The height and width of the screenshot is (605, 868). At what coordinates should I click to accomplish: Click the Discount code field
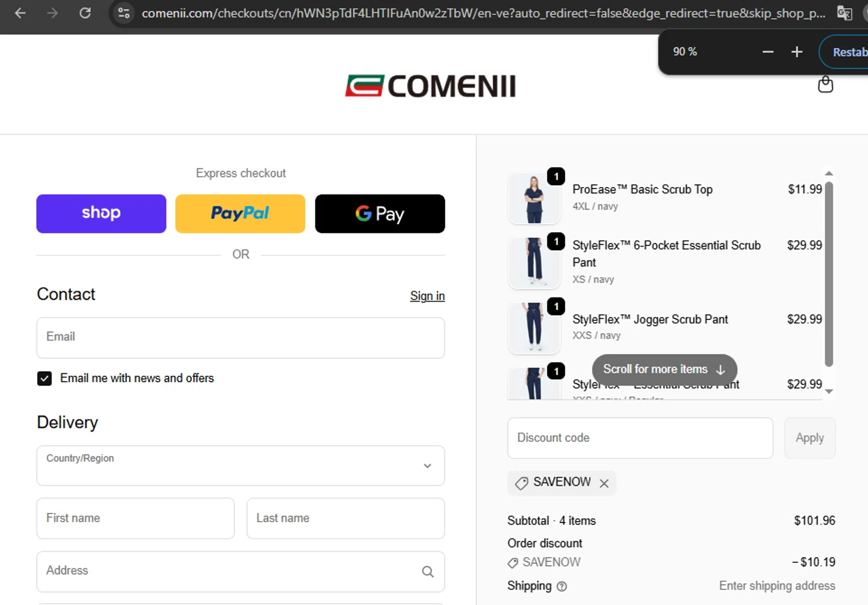click(640, 438)
